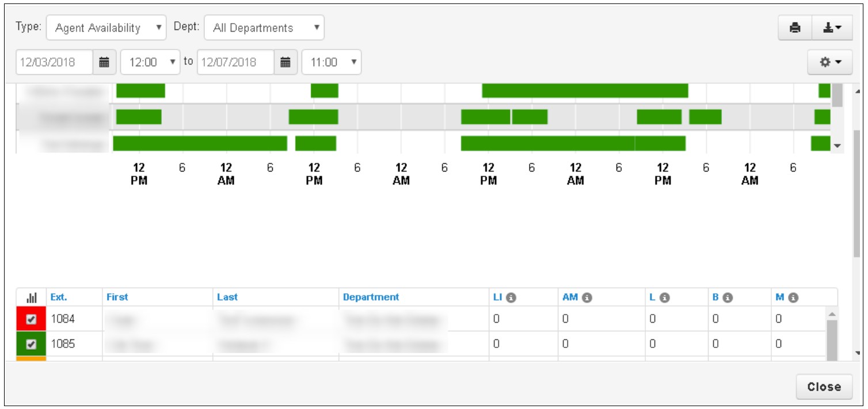The height and width of the screenshot is (409, 868).
Task: Sort table by Last column
Action: (x=227, y=297)
